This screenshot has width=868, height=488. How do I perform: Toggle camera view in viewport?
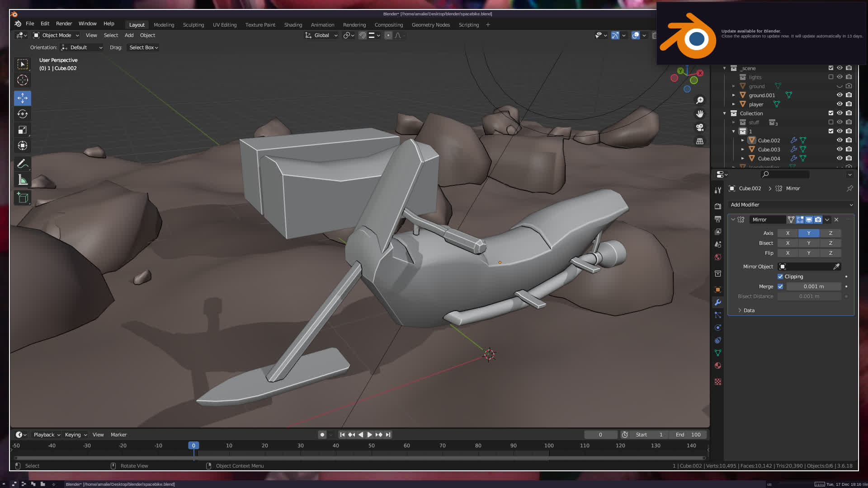700,127
